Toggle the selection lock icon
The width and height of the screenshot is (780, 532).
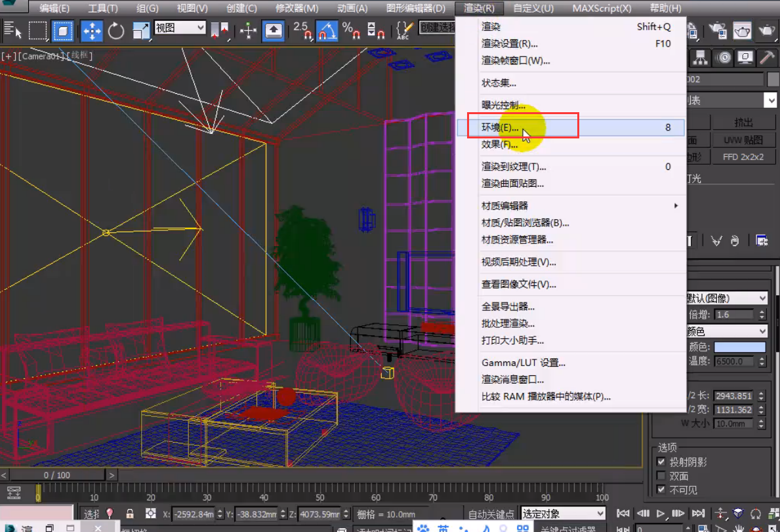click(130, 514)
